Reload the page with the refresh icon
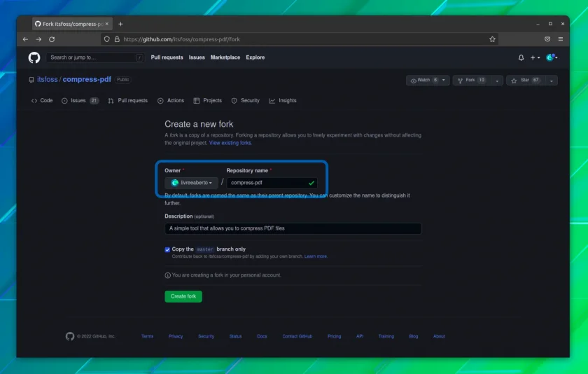Screen dimensions: 588x374 pos(52,39)
